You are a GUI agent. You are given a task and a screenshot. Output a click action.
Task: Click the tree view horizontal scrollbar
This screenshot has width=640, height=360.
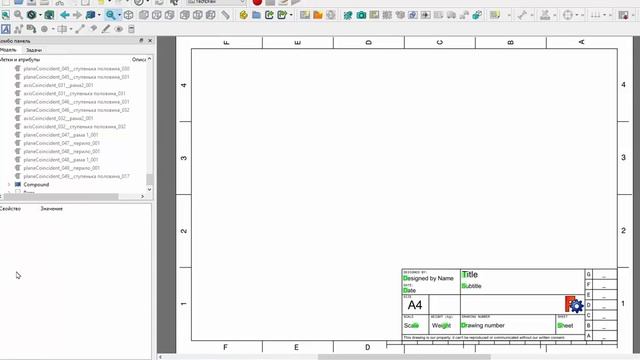point(61,196)
